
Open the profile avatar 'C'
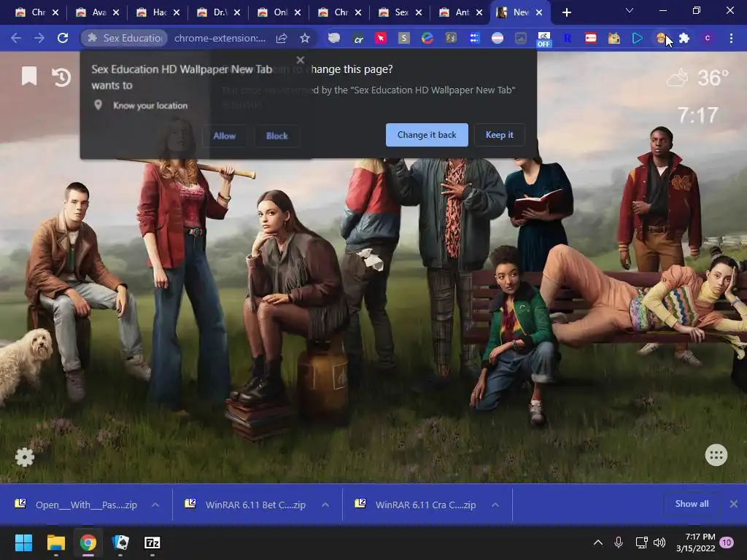tap(708, 38)
